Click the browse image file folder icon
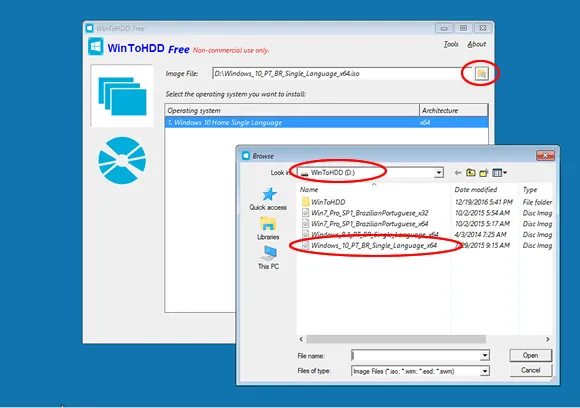This screenshot has height=408, width=580. (481, 73)
